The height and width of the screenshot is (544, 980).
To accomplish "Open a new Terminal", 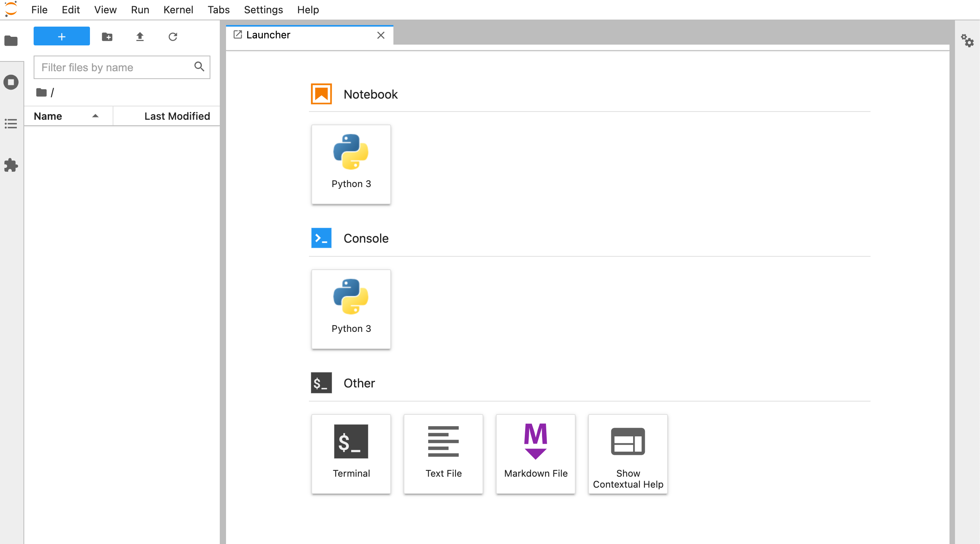I will pyautogui.click(x=351, y=454).
